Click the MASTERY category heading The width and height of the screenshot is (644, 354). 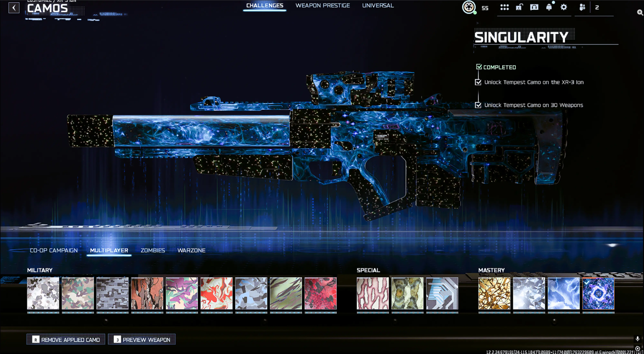coord(492,270)
